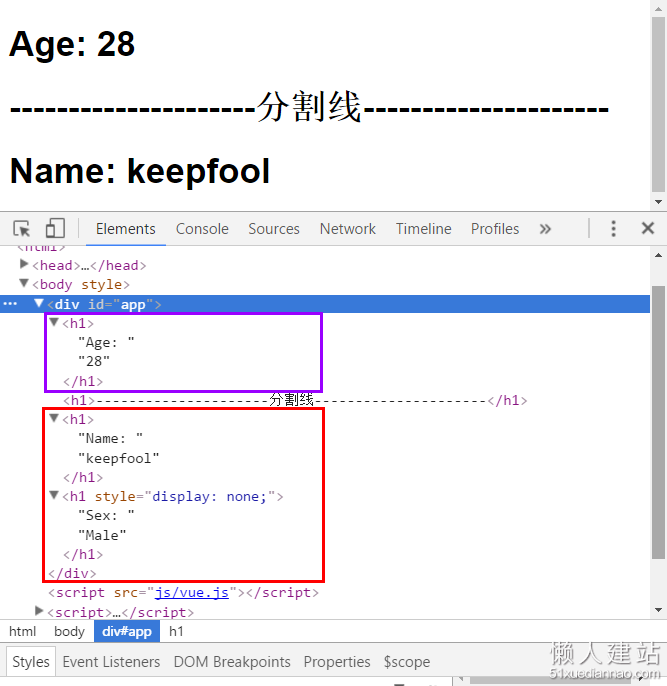Select the "Male" text node
Image resolution: width=667 pixels, height=686 pixels.
(102, 535)
